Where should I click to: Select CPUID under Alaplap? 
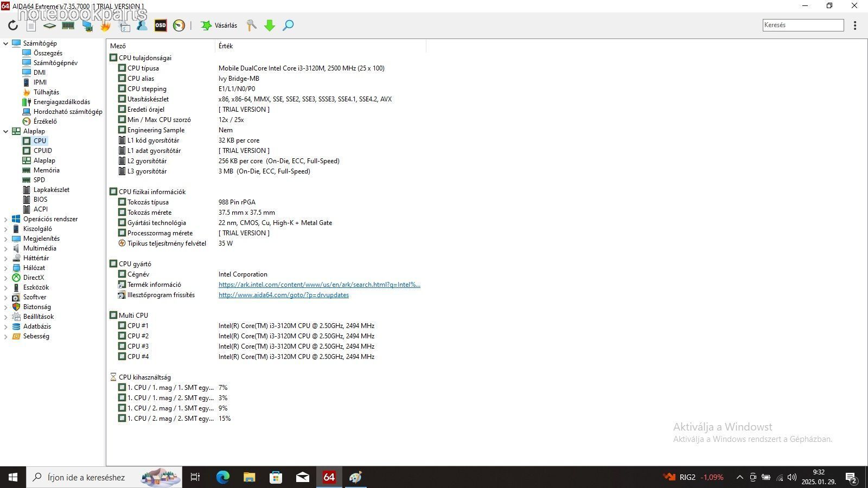[x=43, y=151]
